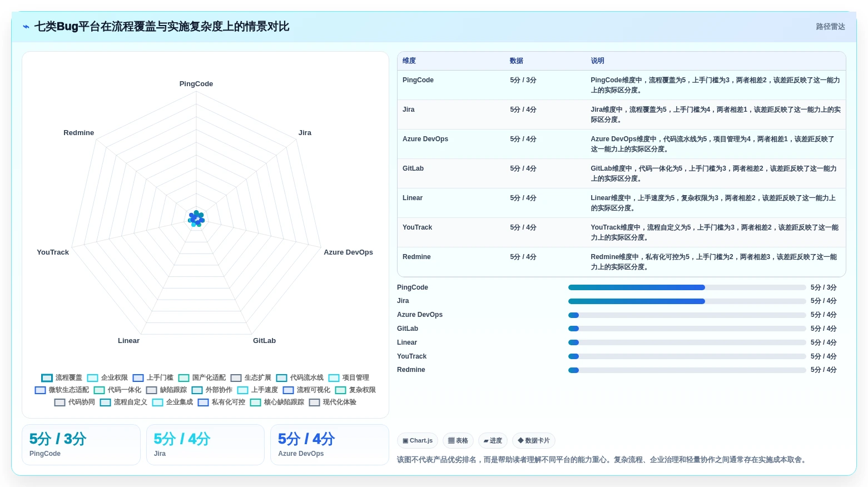The width and height of the screenshot is (868, 487).
Task: Click the color box of 上手速度 legend
Action: pos(242,390)
